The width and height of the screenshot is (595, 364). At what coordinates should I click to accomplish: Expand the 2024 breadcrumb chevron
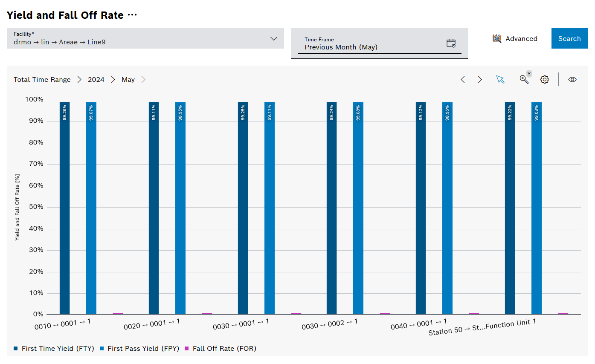pos(113,79)
